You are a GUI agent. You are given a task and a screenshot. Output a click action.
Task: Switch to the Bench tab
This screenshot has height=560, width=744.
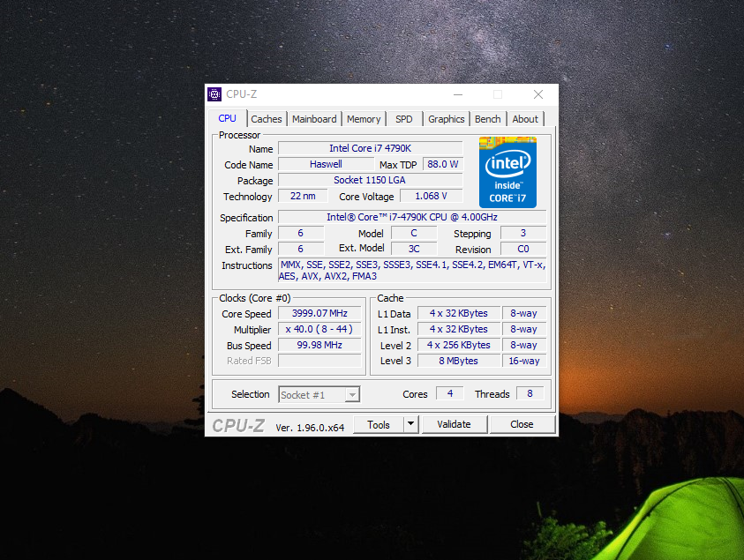(488, 119)
